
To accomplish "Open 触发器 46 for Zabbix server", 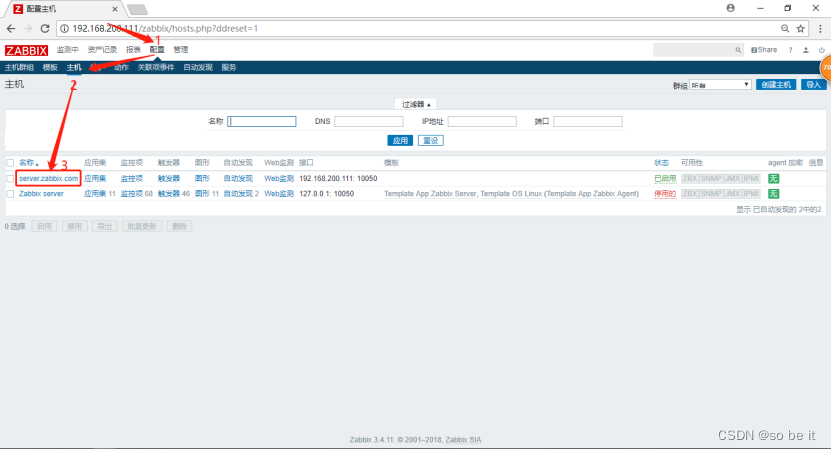I will click(x=169, y=194).
